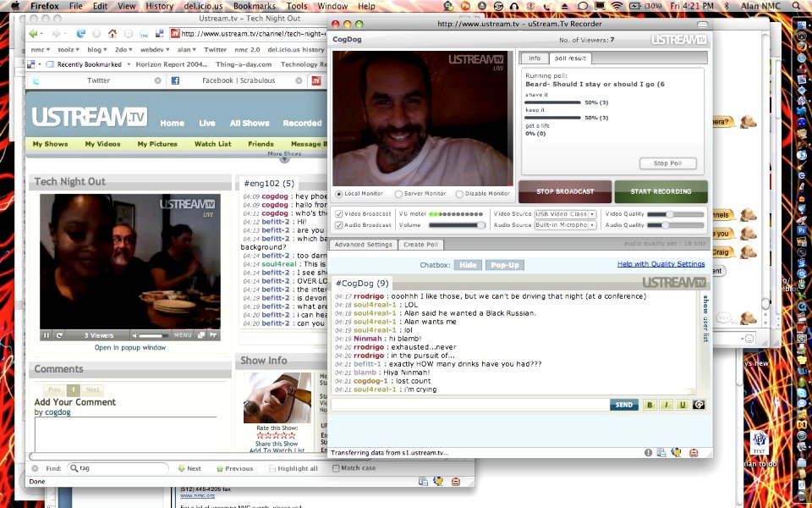Close the Facebook Scrabulous tab
This screenshot has height=508, width=812.
[299, 80]
